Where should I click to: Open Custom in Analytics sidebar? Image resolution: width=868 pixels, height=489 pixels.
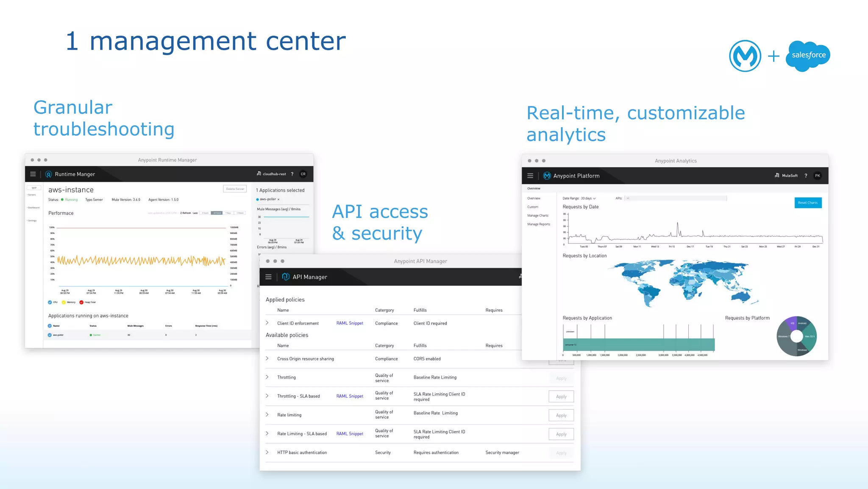533,207
